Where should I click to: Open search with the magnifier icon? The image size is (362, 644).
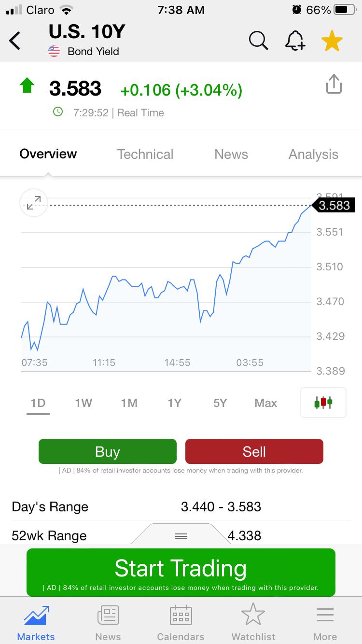258,41
